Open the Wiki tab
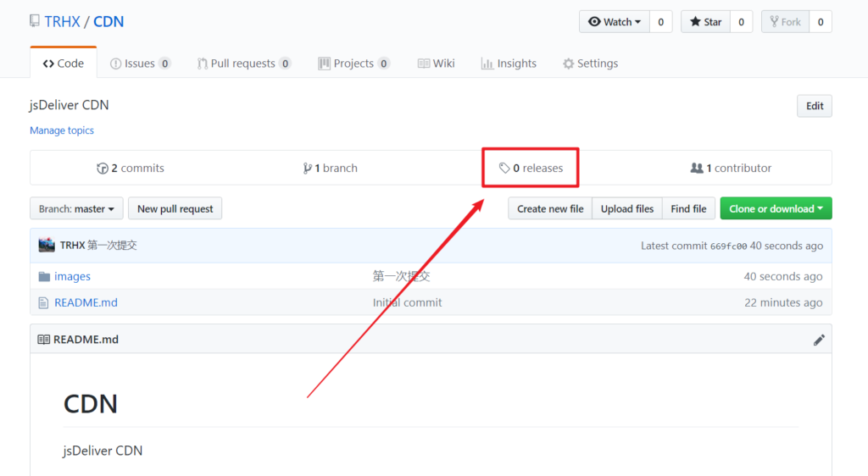868x476 pixels. coord(437,63)
